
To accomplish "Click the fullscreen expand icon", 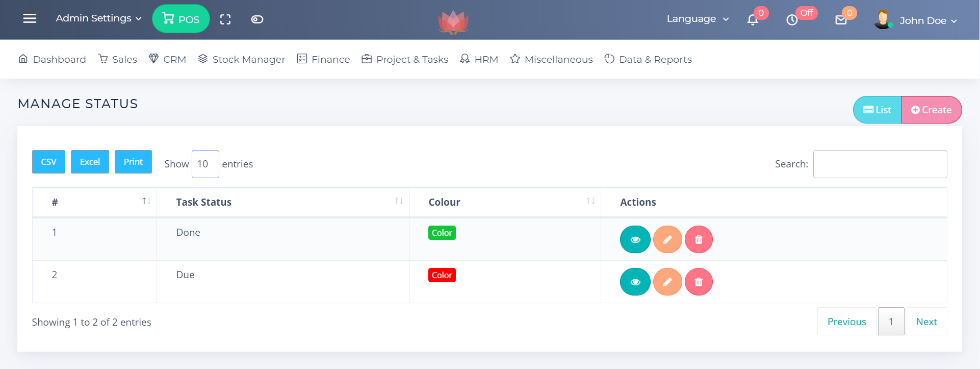I will (x=225, y=19).
